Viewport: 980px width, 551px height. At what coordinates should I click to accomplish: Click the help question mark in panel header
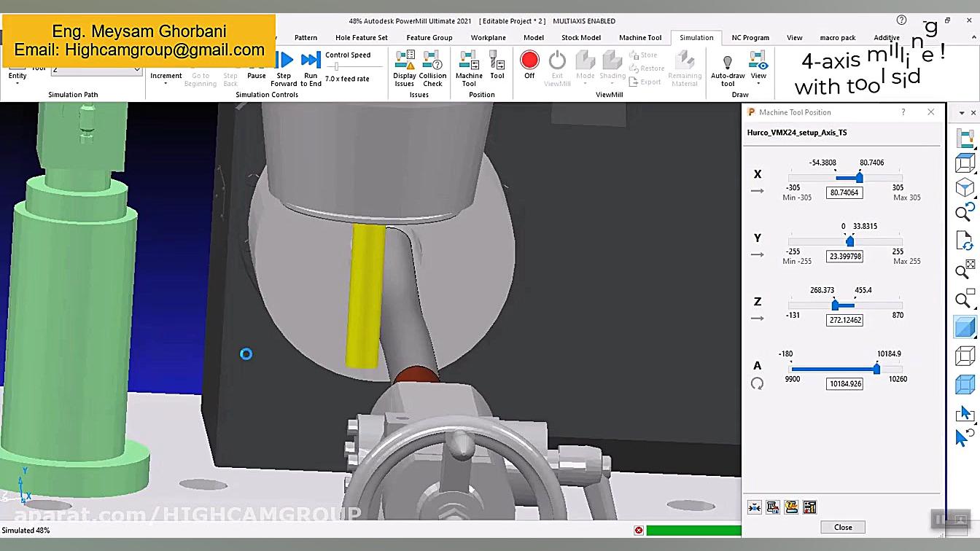903,112
